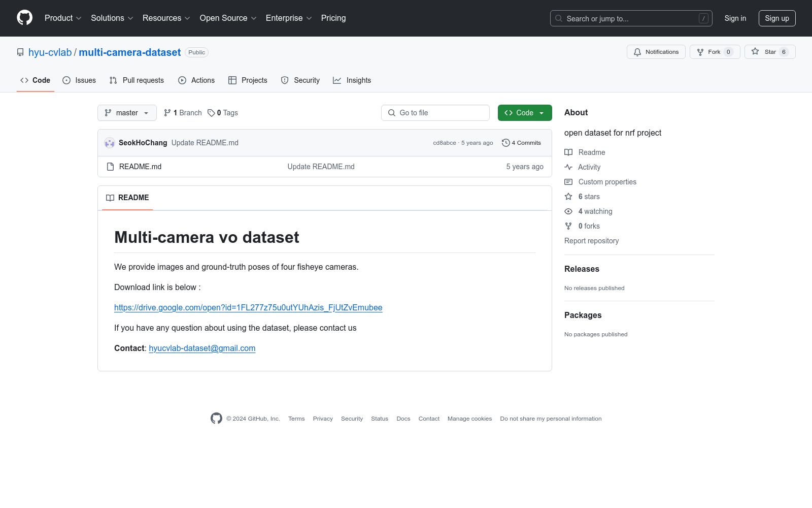Screen dimensions: 812x508
Task: Open the Actions tab
Action: pyautogui.click(x=196, y=80)
